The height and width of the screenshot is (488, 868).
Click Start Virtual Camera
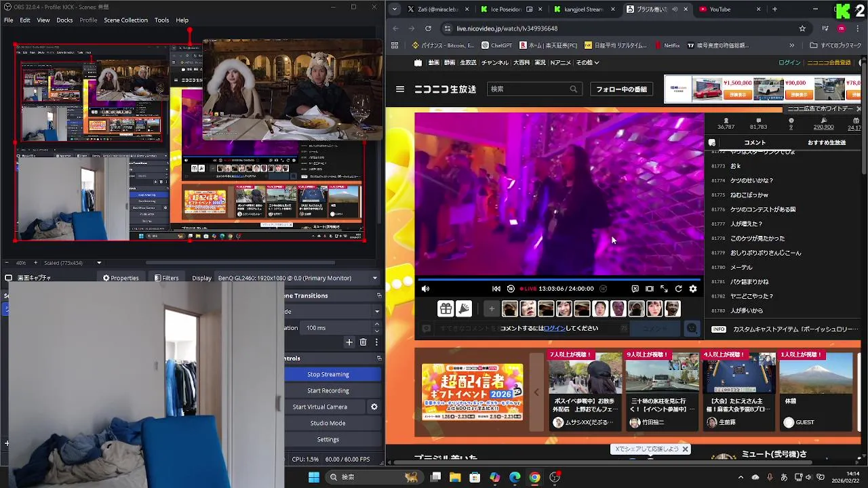[320, 407]
